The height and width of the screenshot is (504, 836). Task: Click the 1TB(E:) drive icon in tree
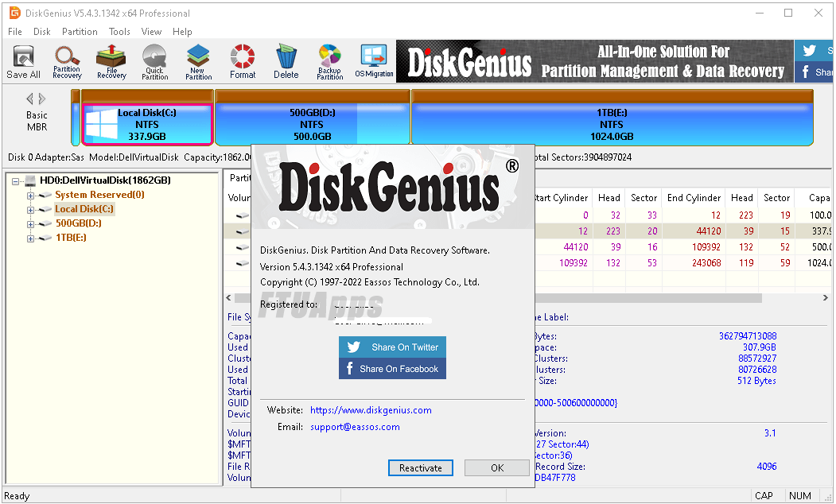45,238
